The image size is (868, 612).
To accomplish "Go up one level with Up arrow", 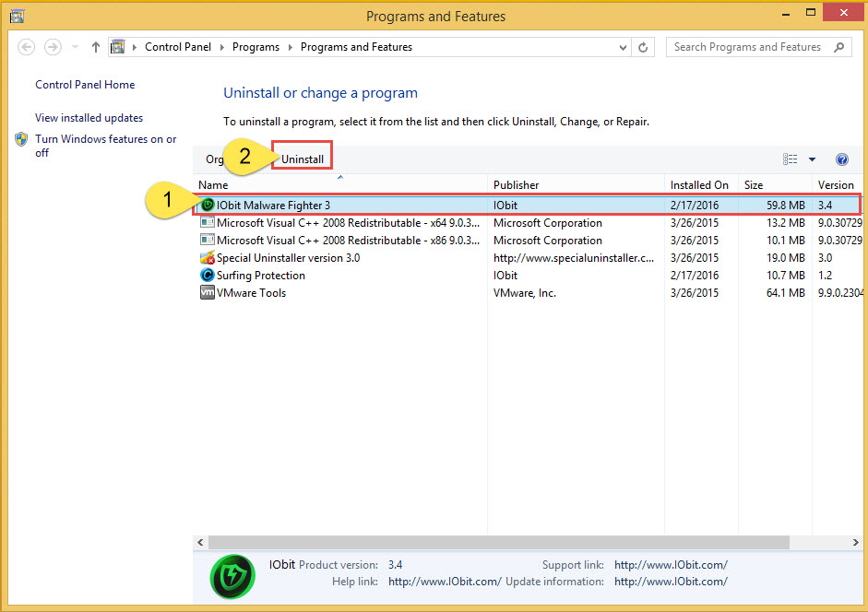I will pyautogui.click(x=96, y=47).
